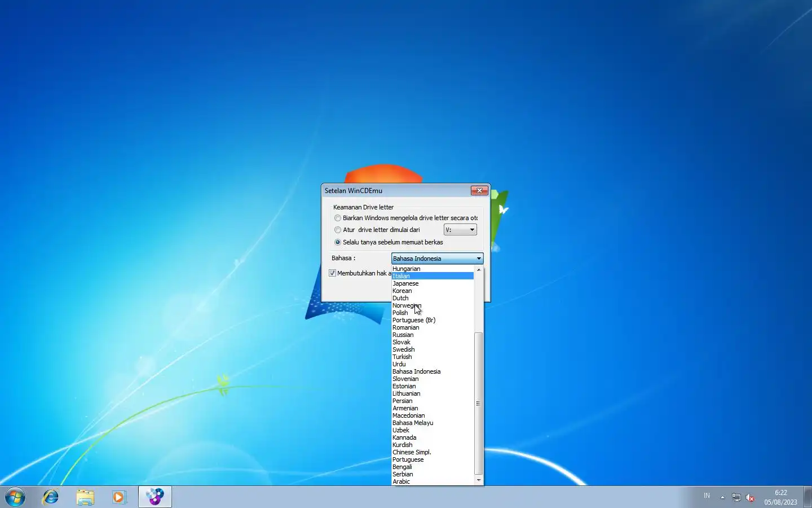Switch to the WinCDEmu taskbar icon
Screen dimensions: 812x508
(155, 497)
